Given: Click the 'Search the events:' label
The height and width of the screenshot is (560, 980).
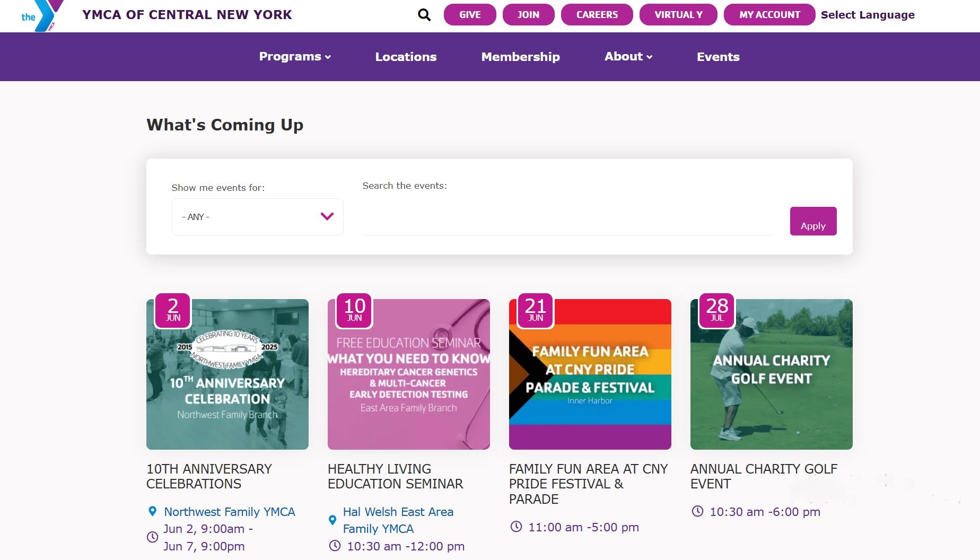Looking at the screenshot, I should [x=405, y=186].
